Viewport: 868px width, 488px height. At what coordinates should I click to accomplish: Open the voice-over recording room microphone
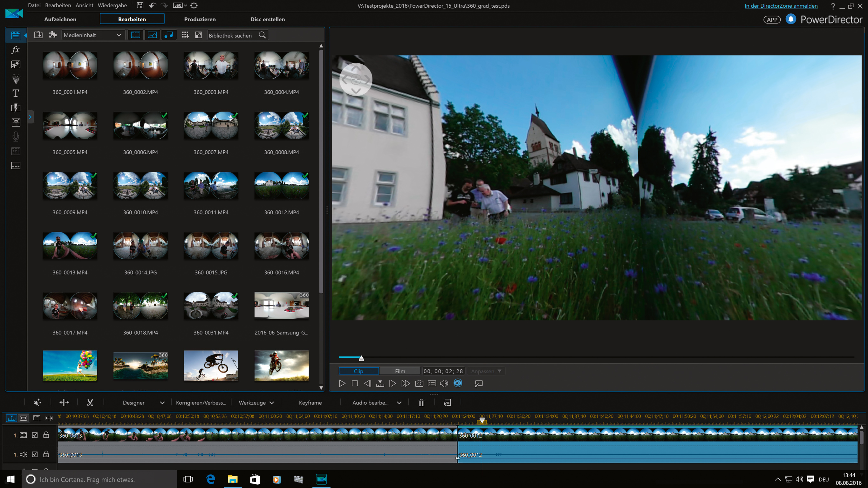coord(16,136)
